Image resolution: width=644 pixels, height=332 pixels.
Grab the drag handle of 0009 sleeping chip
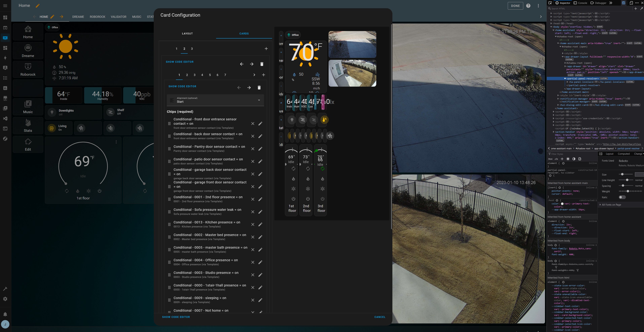point(169,300)
